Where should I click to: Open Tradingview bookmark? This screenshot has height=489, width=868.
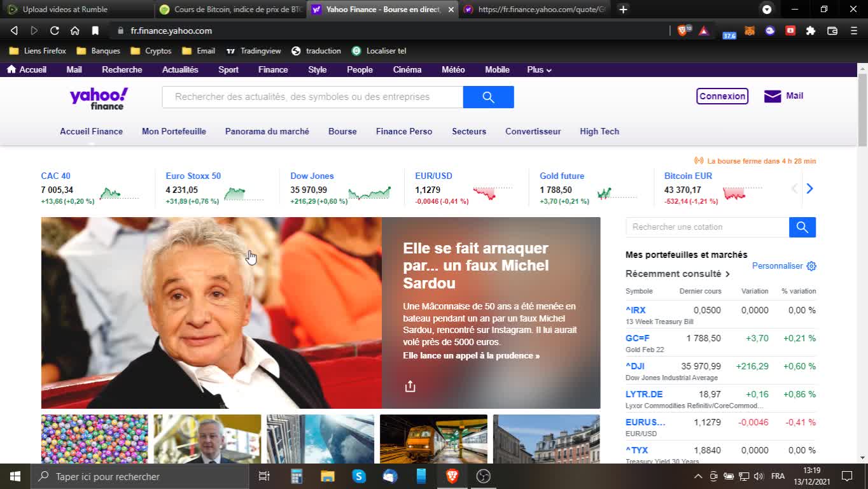tap(254, 51)
